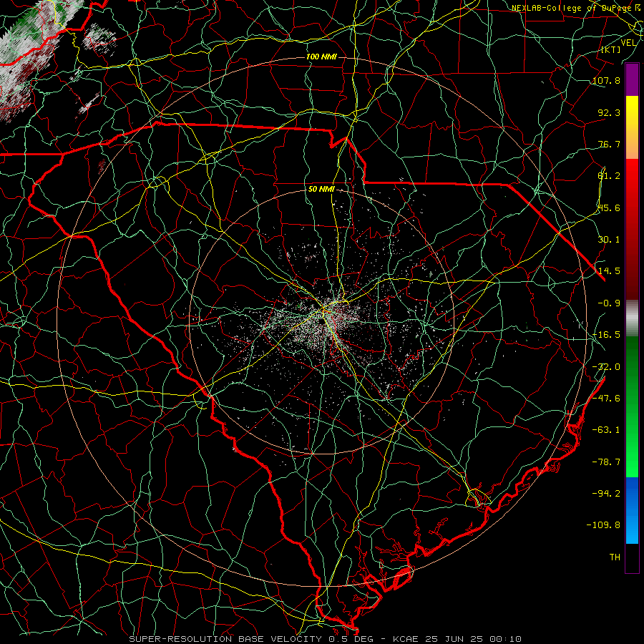Click the [KT] units label
Image resolution: width=644 pixels, height=644 pixels.
coord(610,49)
